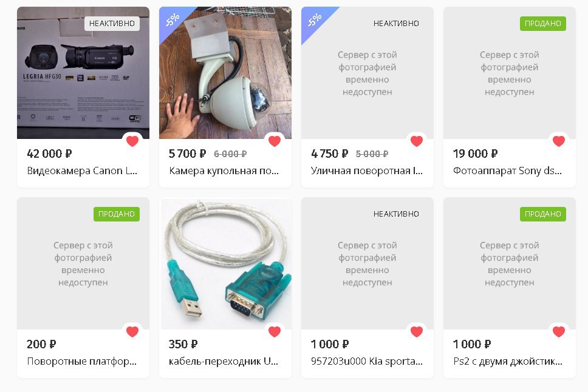The image size is (588, 392).
Task: Click heart icon on Ps2 joysticks listing
Action: (x=559, y=332)
